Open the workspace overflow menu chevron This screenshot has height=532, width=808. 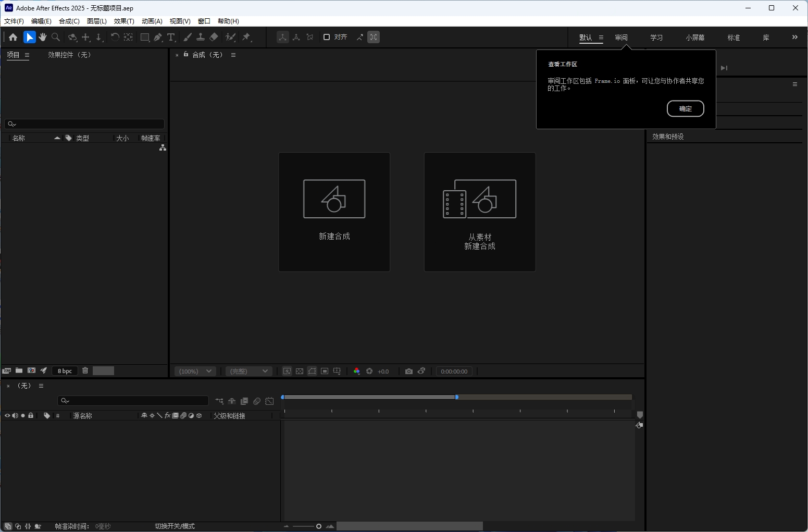pos(794,37)
